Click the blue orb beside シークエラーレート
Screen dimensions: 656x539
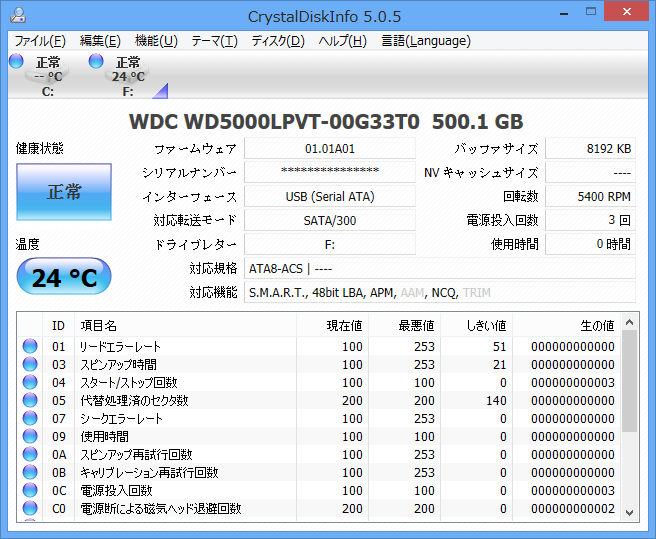30,419
